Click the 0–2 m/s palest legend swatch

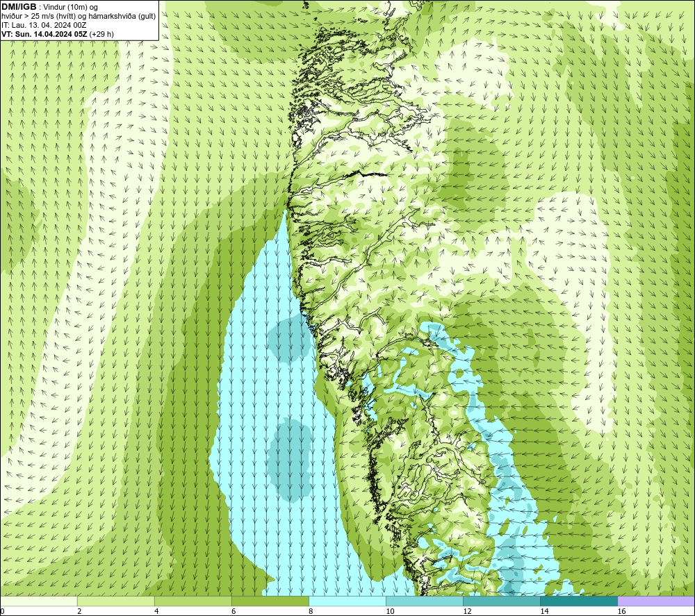(39, 601)
